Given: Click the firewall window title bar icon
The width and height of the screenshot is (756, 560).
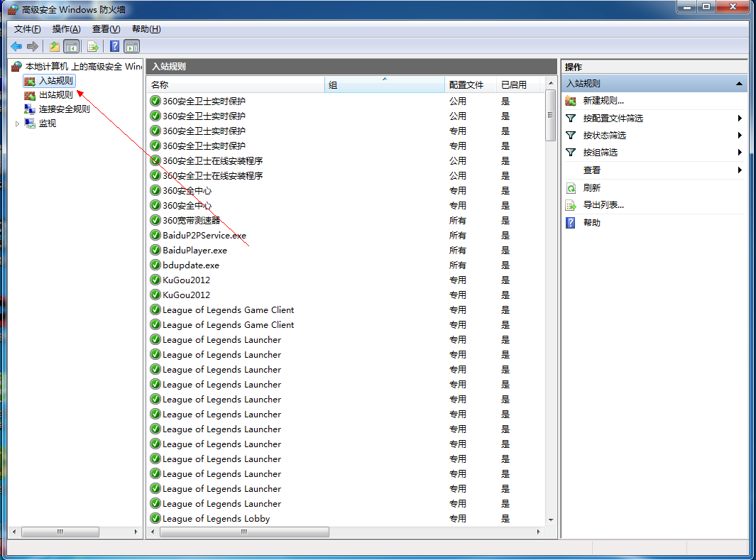Looking at the screenshot, I should coord(13,10).
